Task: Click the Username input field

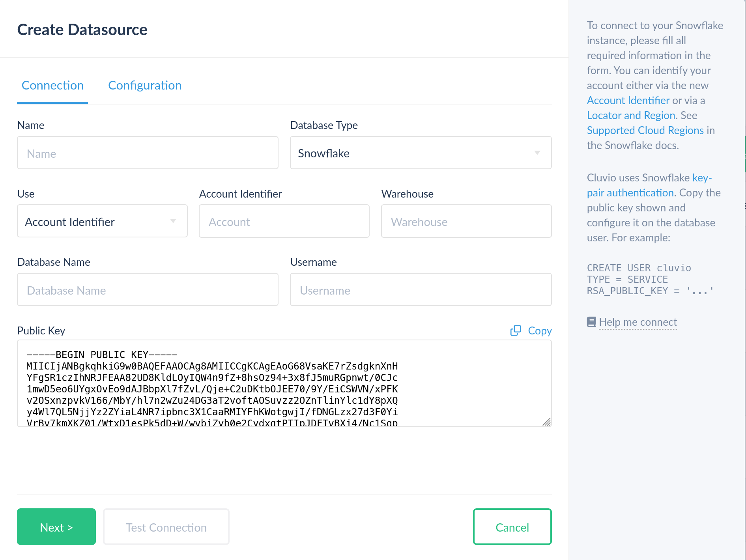Action: point(421,290)
